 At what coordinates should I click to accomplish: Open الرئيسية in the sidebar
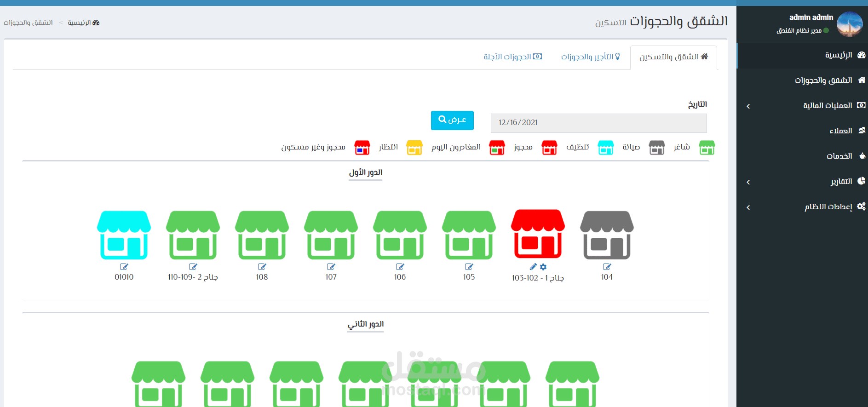(802, 55)
